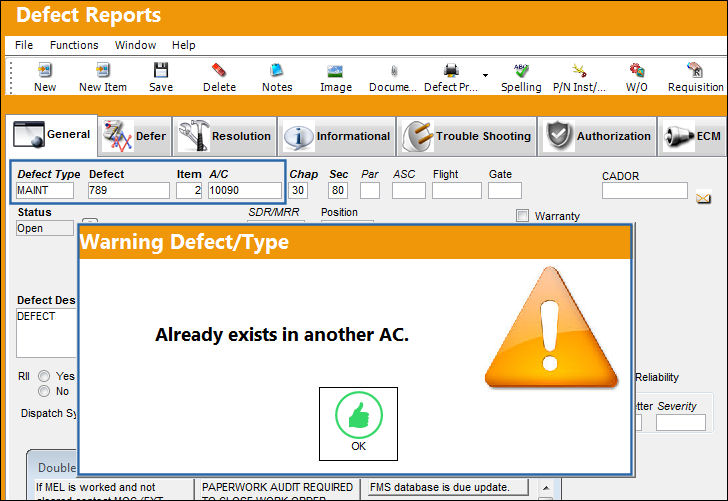Screen dimensions: 728x501
Task: Switch to the Authorization tab
Action: click(x=598, y=136)
